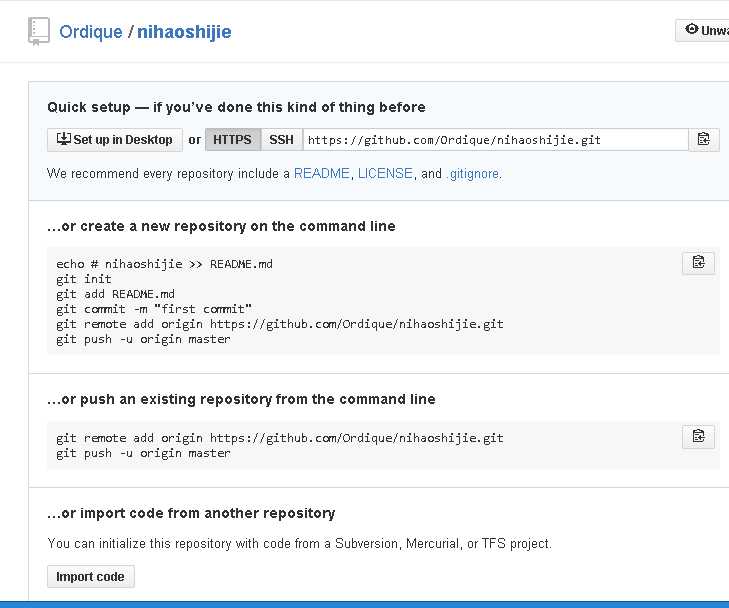Copy the push existing repository commands
The height and width of the screenshot is (608, 729).
click(698, 437)
